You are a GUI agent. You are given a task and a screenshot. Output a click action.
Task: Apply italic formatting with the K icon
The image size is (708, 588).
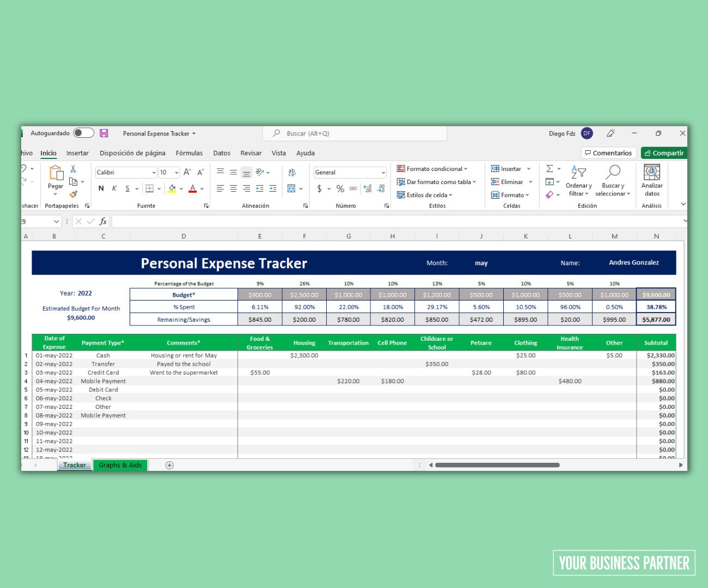coord(114,188)
